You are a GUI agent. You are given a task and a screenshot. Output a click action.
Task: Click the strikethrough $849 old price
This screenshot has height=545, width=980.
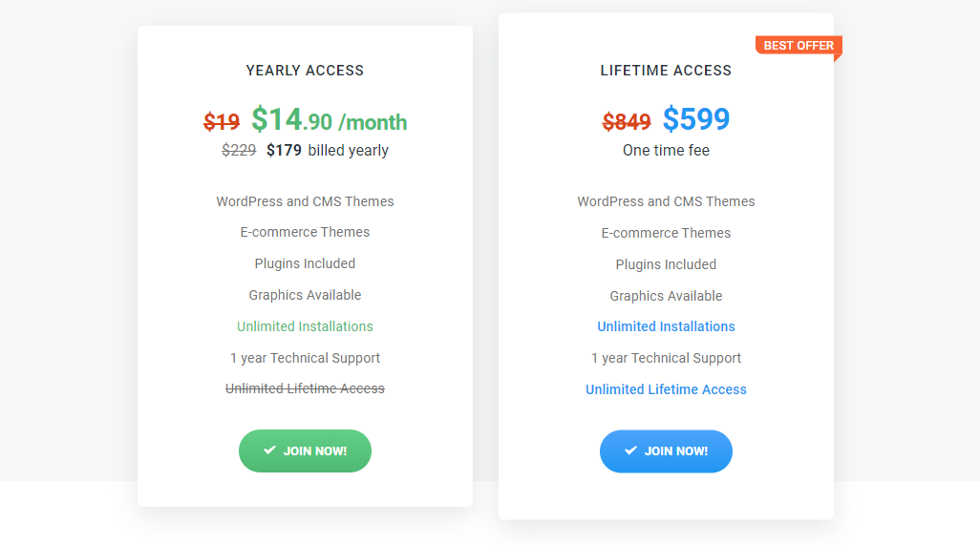(x=627, y=121)
